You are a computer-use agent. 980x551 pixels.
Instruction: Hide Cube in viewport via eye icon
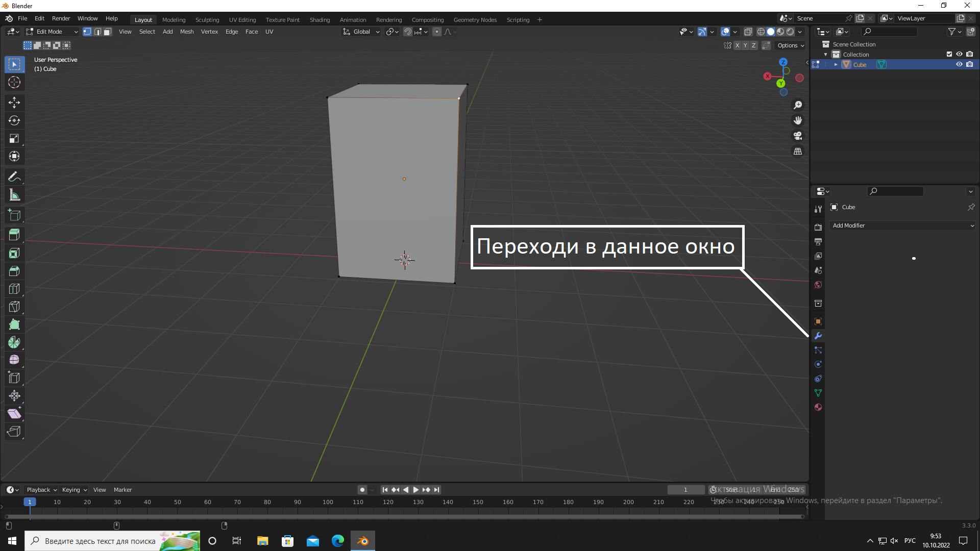point(959,64)
